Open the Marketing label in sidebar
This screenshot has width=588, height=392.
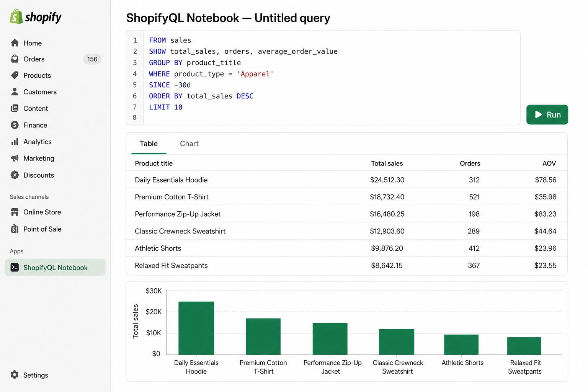(39, 158)
